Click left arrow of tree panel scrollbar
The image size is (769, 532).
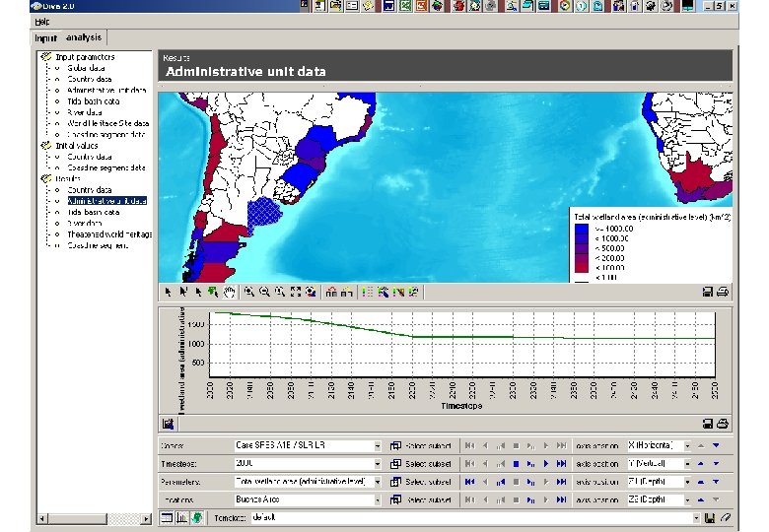coord(42,518)
